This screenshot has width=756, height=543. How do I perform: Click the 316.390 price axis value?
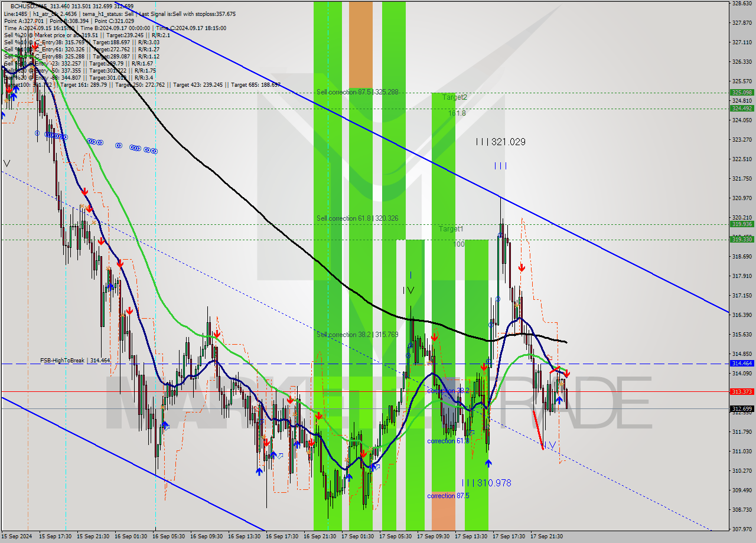pyautogui.click(x=742, y=315)
